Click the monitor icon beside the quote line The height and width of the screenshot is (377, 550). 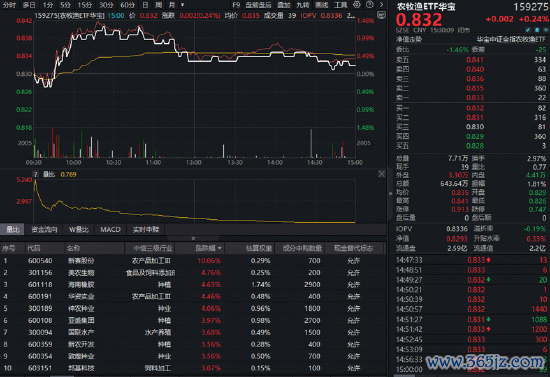click(x=381, y=15)
